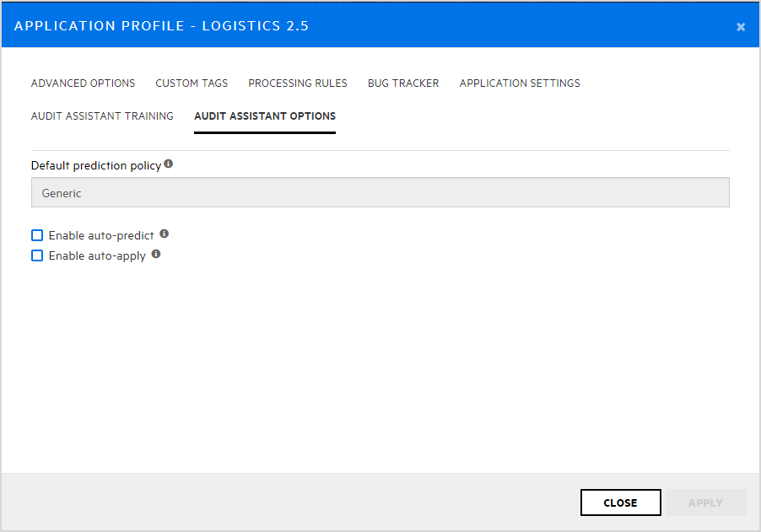
Task: Click the Default prediction policy label
Action: point(96,165)
